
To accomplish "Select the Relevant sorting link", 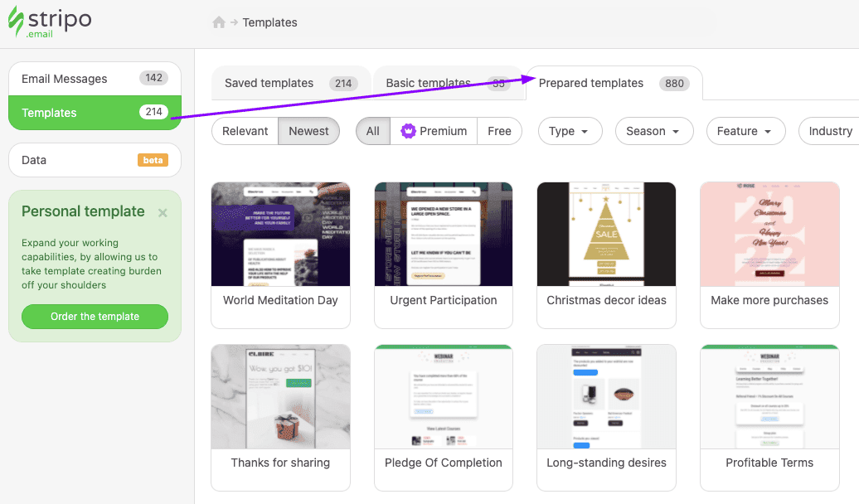I will (x=245, y=131).
